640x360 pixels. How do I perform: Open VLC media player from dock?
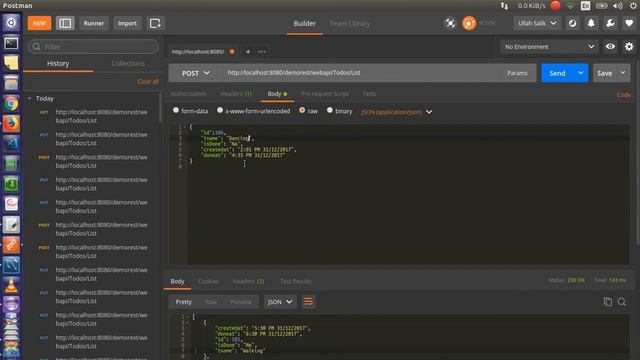coord(11,285)
